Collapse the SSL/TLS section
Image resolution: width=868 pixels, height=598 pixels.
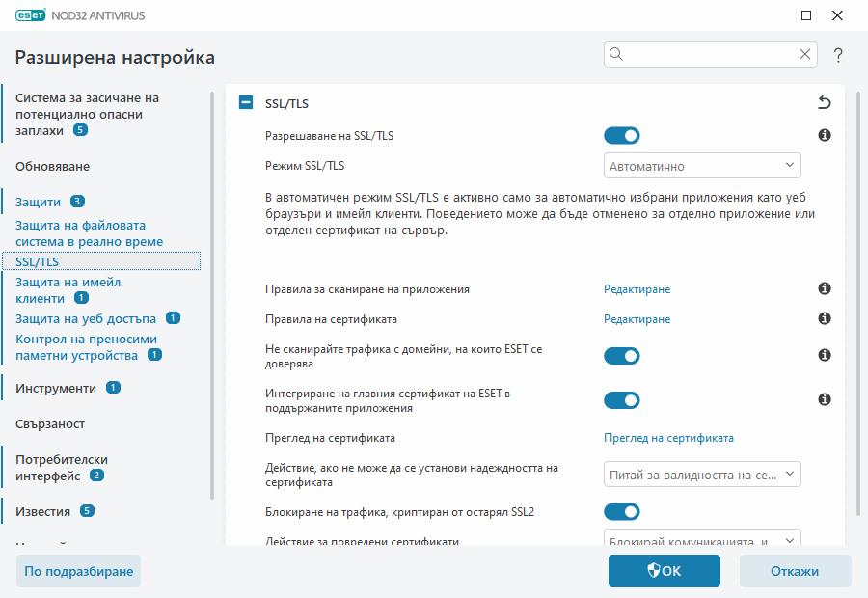point(245,101)
